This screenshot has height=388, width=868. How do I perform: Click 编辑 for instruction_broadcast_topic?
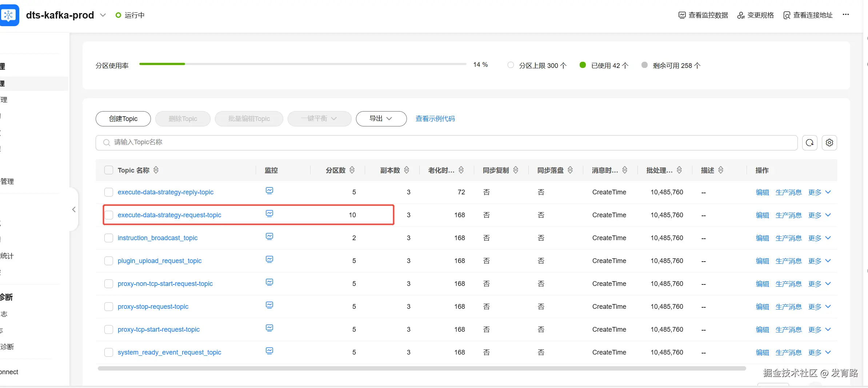(762, 238)
